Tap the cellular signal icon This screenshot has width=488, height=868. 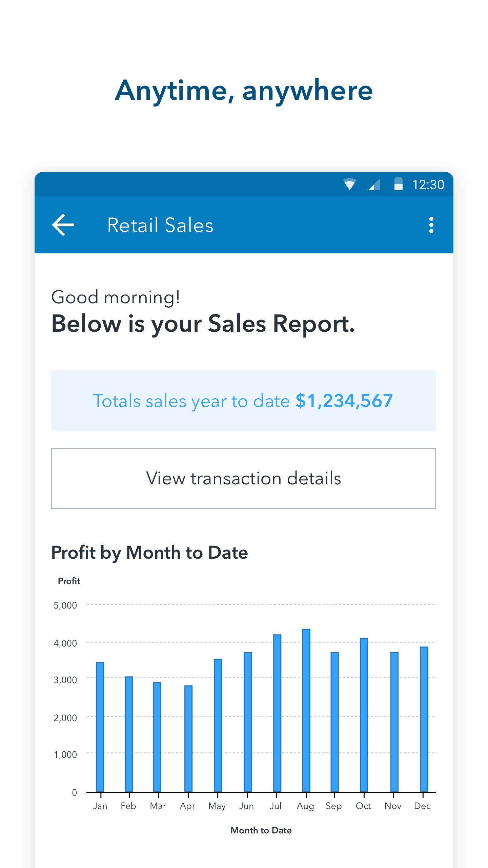(x=374, y=185)
